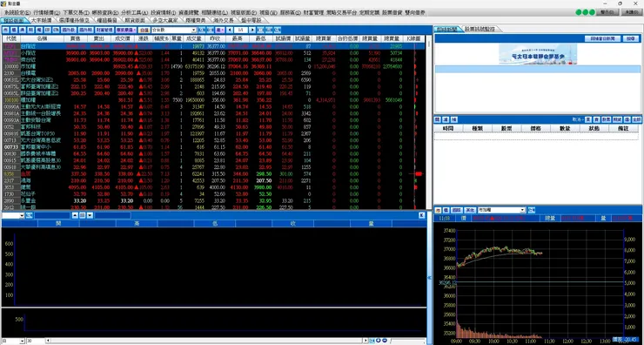Screen dimensions: 644x345
Task: Click 定期定額 in menu bar
Action: click(369, 13)
